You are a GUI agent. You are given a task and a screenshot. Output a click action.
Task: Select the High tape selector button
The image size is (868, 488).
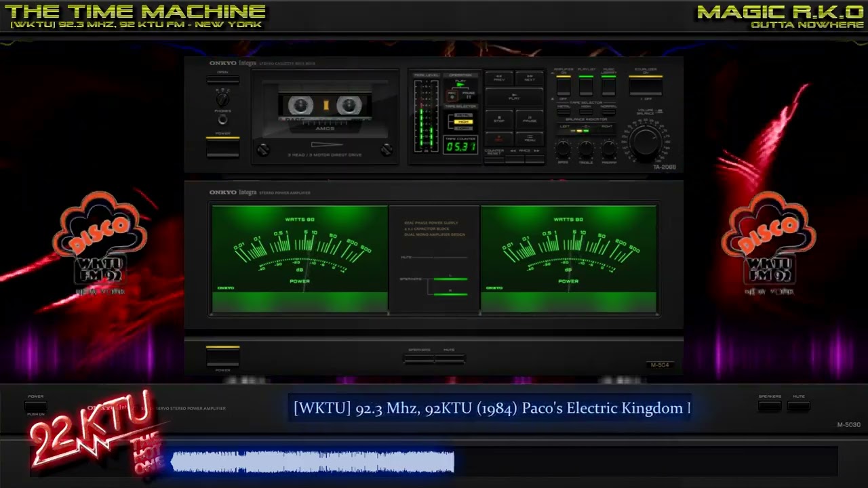pos(586,112)
